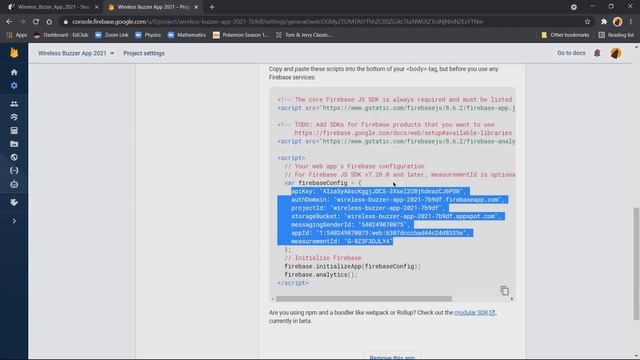Click the page vertical scrollbar
Viewport: 640px width, 360px height.
click(636, 264)
